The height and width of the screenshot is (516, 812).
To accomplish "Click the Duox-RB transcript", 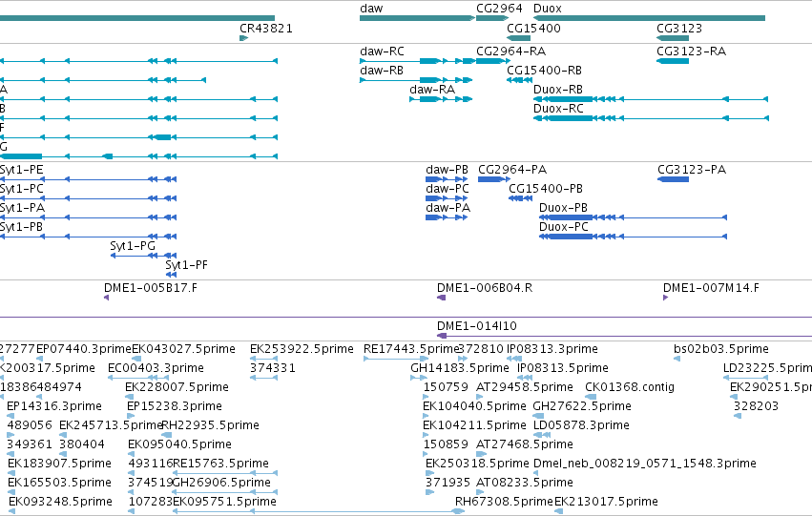I will point(651,99).
